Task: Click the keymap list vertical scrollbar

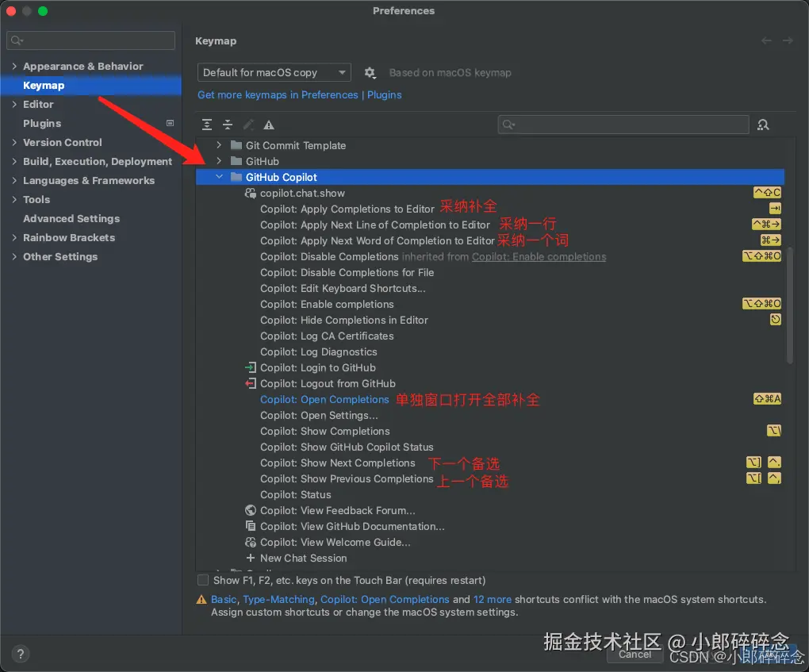Action: tap(789, 305)
